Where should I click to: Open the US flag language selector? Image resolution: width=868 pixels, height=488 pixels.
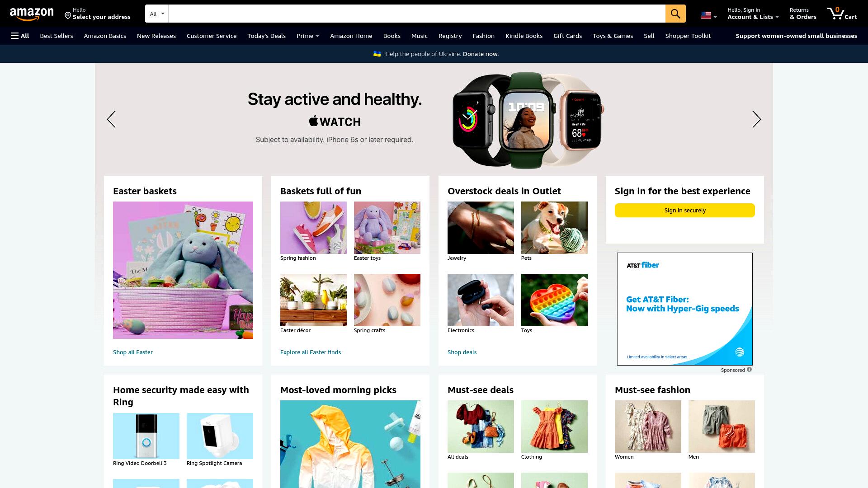pos(708,16)
